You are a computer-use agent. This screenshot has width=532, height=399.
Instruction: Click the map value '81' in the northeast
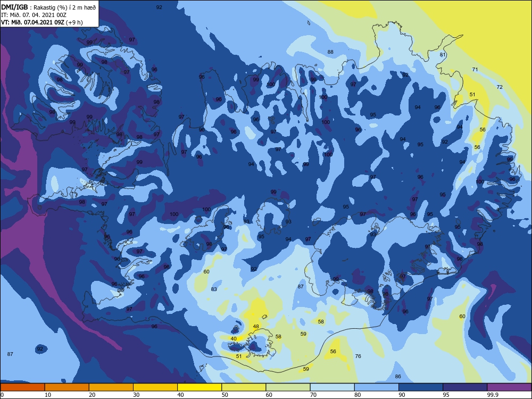[x=443, y=55]
